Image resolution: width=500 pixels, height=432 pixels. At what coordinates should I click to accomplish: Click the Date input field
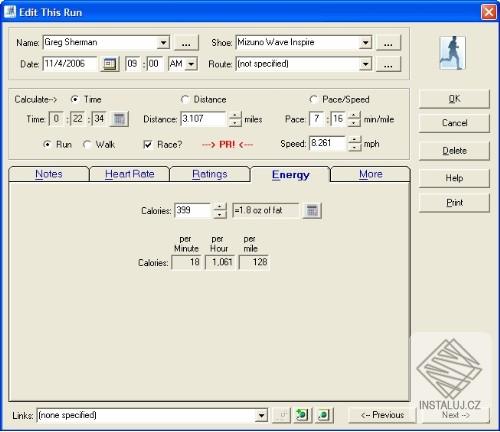[70, 64]
